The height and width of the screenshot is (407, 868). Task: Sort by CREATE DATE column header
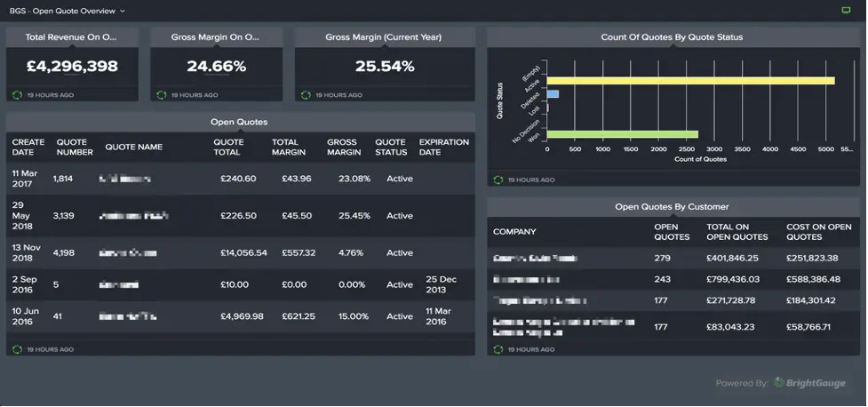pos(28,147)
